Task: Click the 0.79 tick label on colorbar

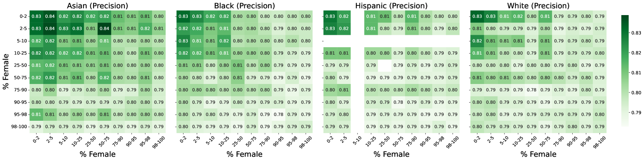Action: pyautogui.click(x=636, y=113)
